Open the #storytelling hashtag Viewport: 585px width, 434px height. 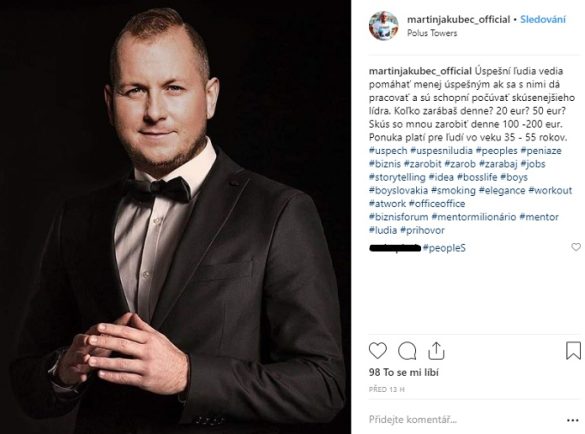(397, 177)
